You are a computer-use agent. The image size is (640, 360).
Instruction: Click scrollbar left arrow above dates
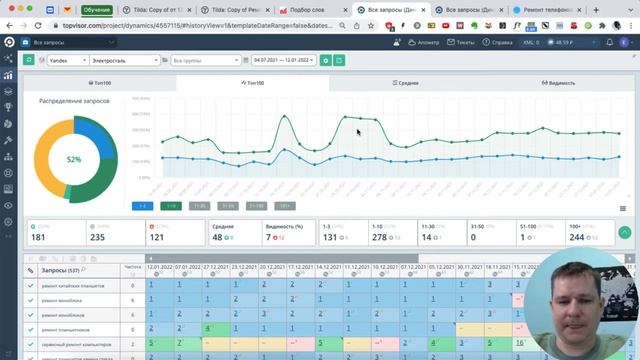[150, 258]
